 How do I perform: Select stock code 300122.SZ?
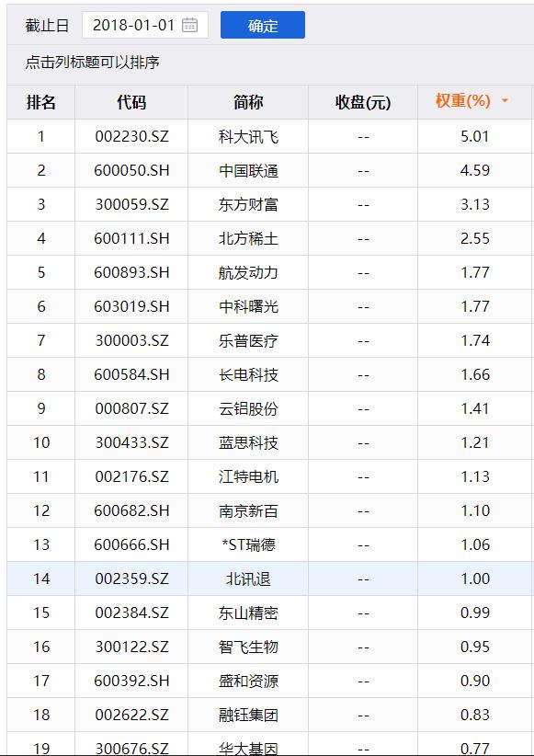click(x=131, y=646)
